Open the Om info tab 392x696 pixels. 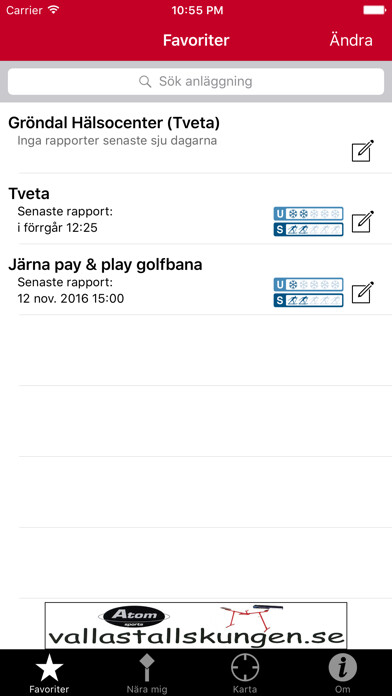[x=343, y=674]
